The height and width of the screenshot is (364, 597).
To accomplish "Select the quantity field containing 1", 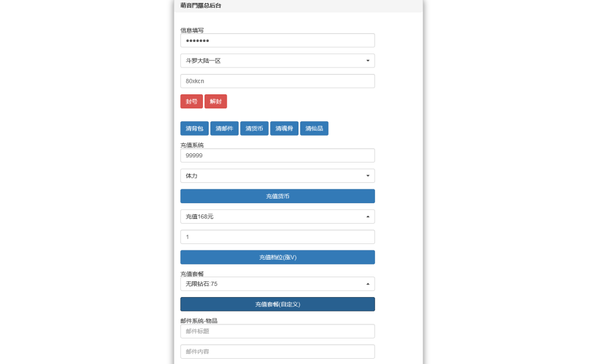I will click(x=277, y=236).
